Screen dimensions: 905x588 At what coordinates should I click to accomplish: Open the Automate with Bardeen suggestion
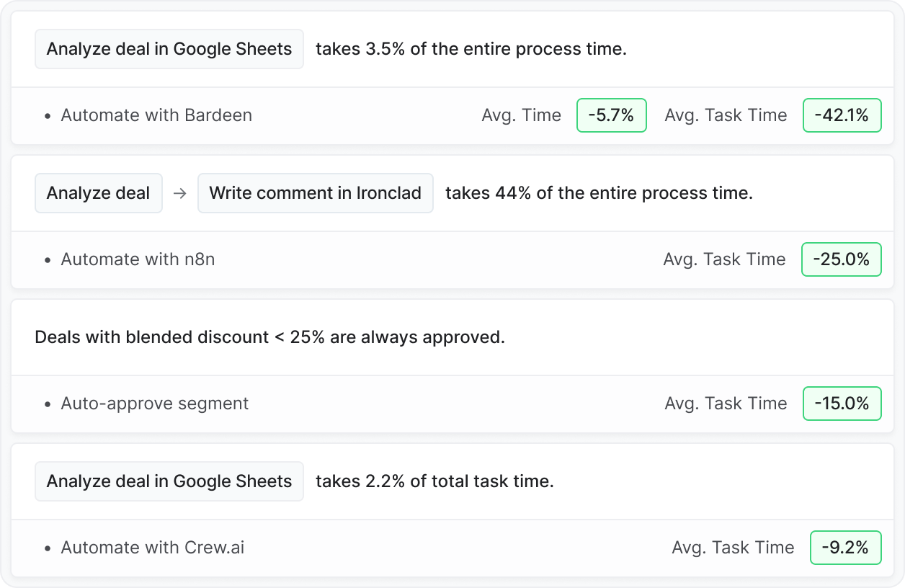[x=156, y=115]
